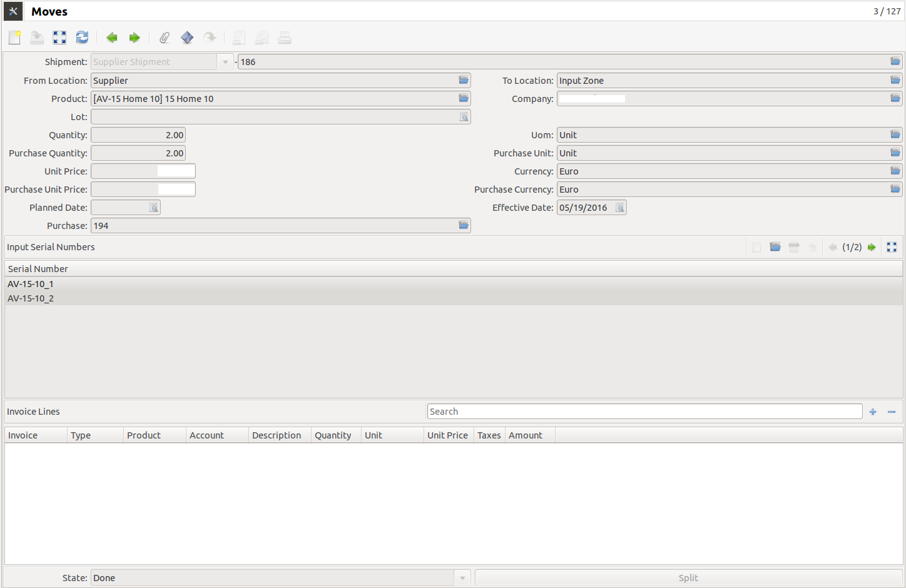Navigate to the previous record
Viewport: 906px width, 588px height.
[x=111, y=38]
